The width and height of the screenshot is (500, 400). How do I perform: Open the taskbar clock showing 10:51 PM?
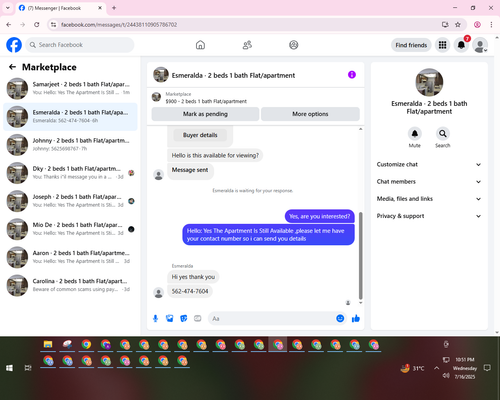[465, 368]
